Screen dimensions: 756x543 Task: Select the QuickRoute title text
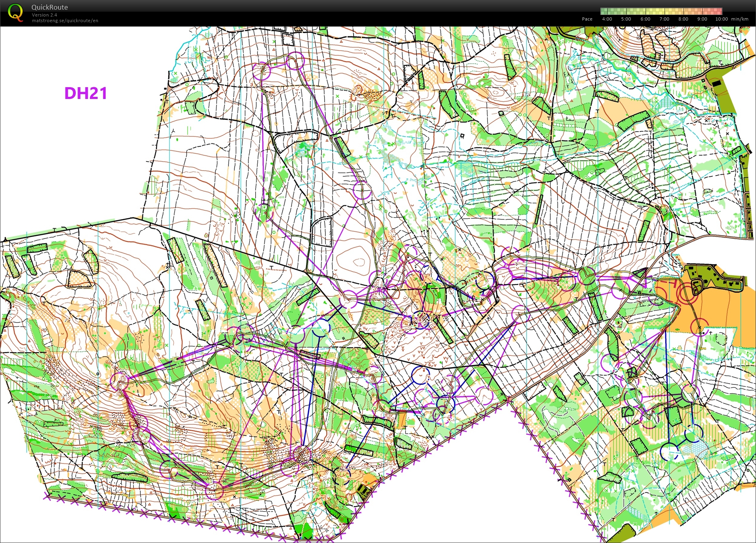(x=50, y=7)
